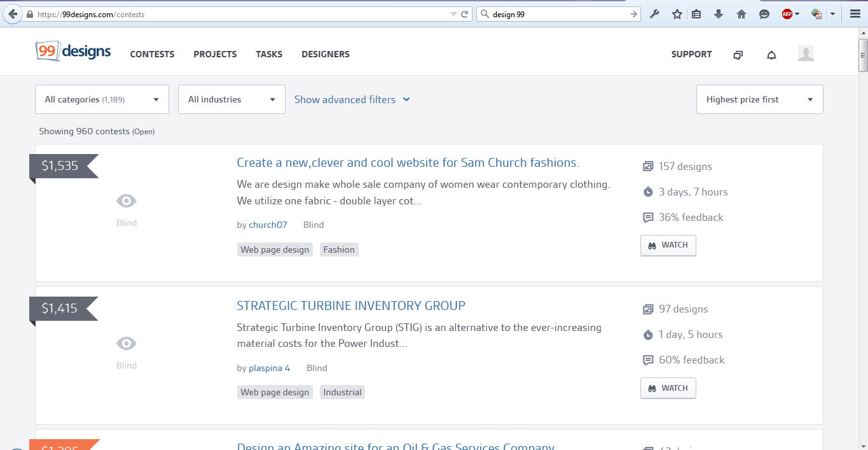This screenshot has width=868, height=450.
Task: Click the user profile avatar
Action: point(806,54)
